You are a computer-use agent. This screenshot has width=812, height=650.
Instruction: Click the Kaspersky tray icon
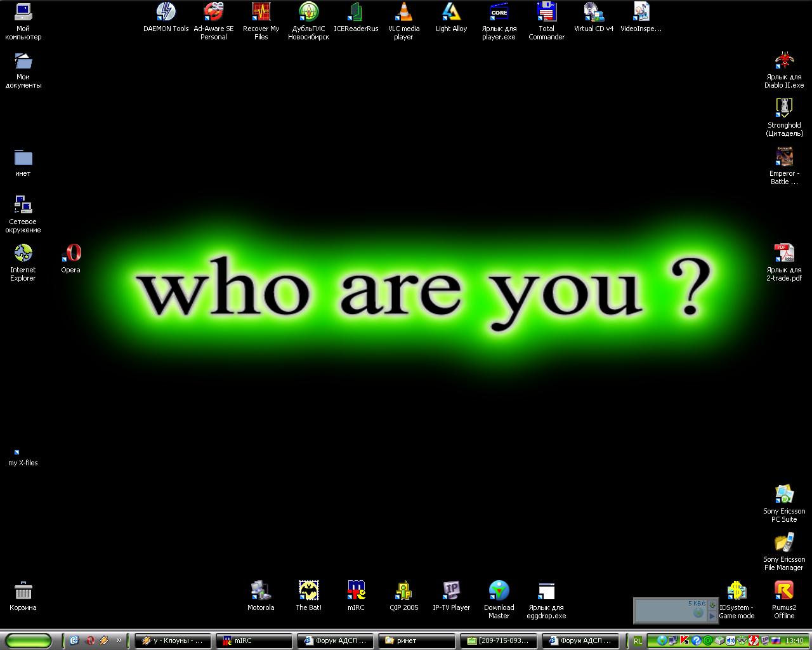684,640
